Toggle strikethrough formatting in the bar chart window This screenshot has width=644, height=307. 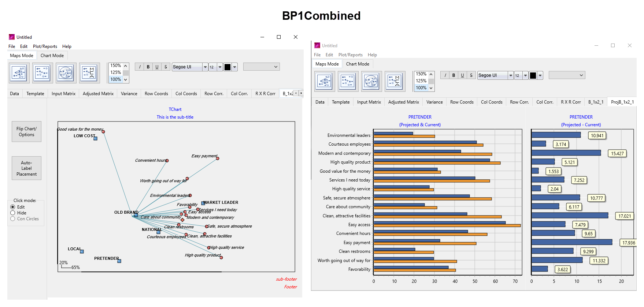[x=471, y=75]
